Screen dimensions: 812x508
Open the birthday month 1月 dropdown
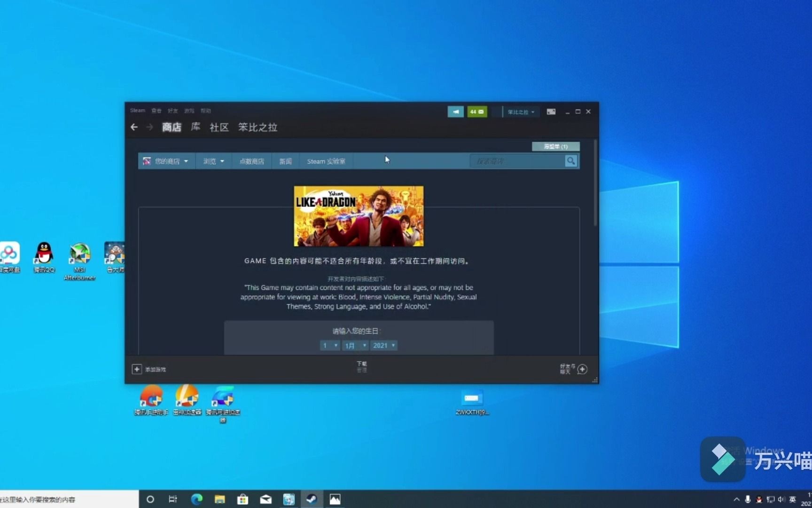pyautogui.click(x=355, y=345)
